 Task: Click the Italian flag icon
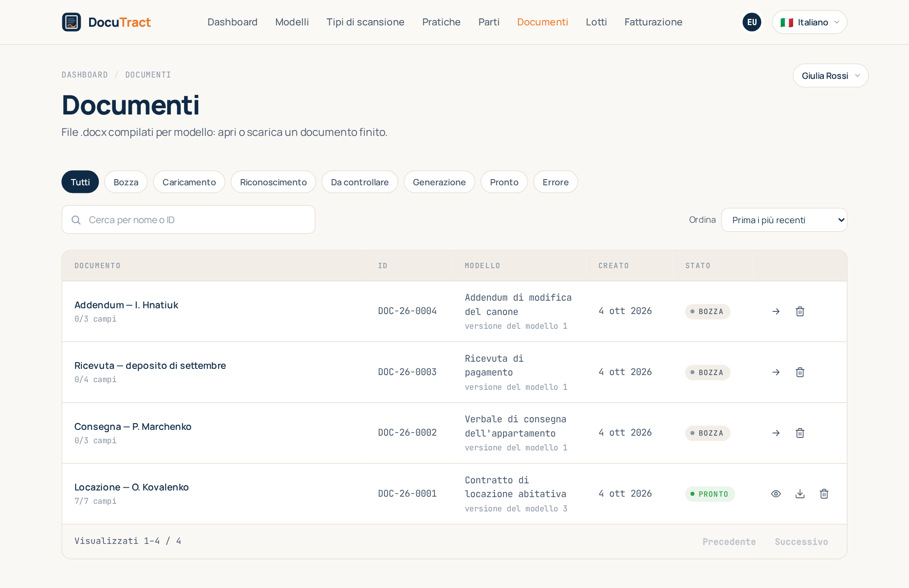[786, 22]
